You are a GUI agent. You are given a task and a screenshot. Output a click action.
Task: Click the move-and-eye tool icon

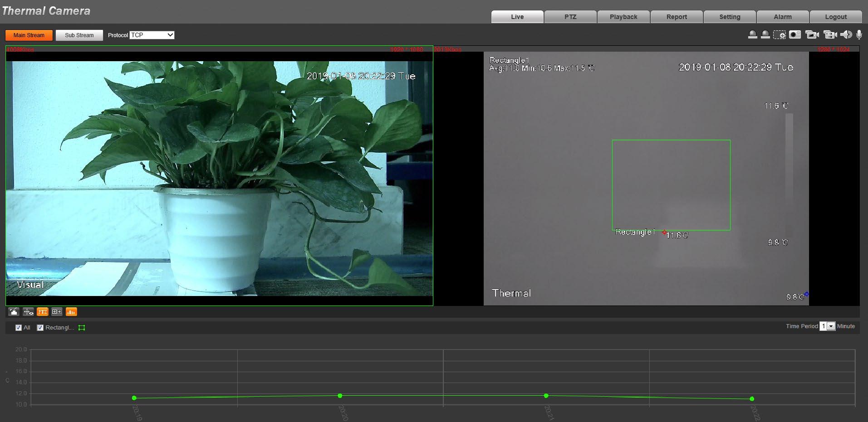(x=29, y=312)
